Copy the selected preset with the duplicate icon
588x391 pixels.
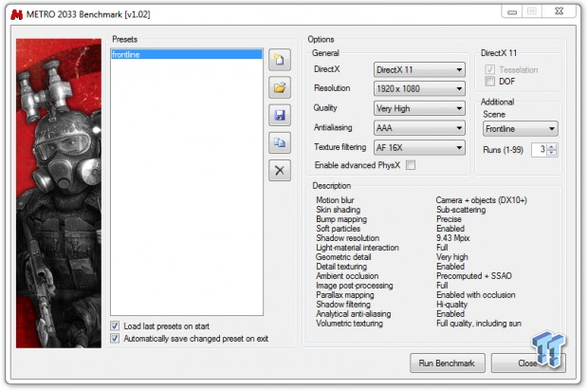(280, 143)
